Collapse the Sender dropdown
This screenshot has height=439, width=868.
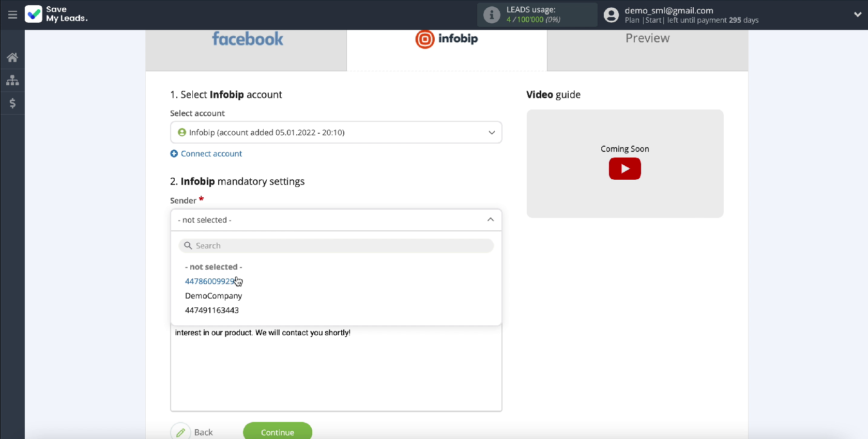[336, 220]
